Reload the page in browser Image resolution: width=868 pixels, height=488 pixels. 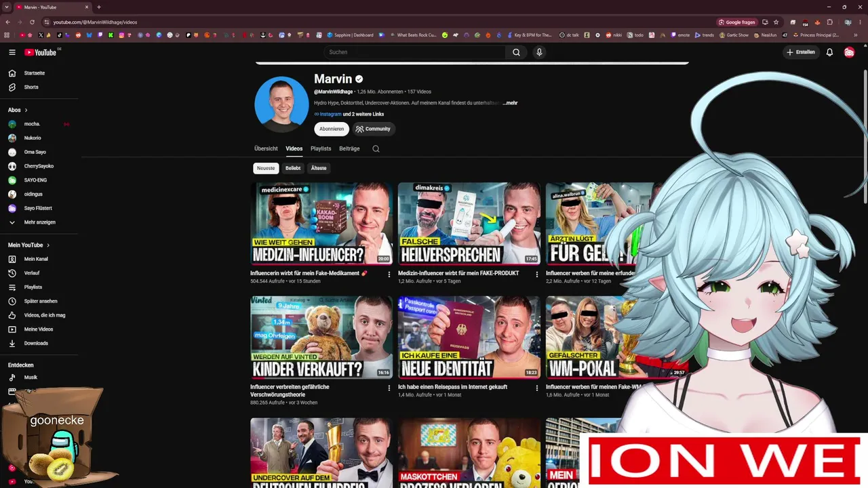(32, 22)
